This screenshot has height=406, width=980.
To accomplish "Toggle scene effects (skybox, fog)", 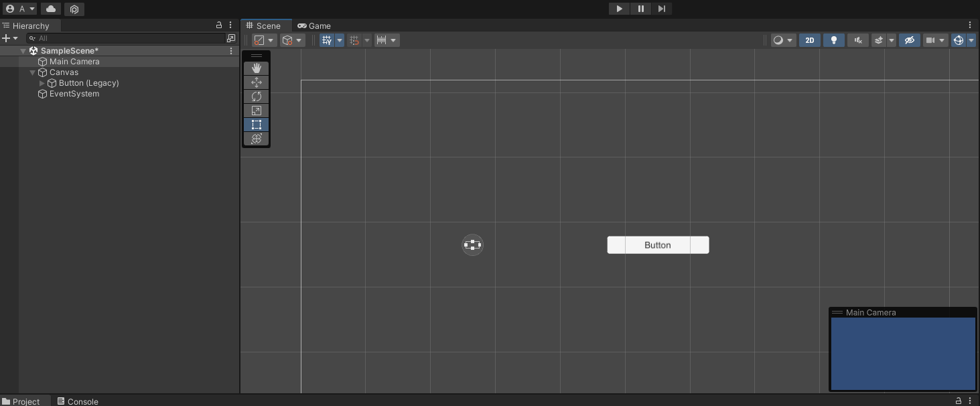I will coord(879,40).
